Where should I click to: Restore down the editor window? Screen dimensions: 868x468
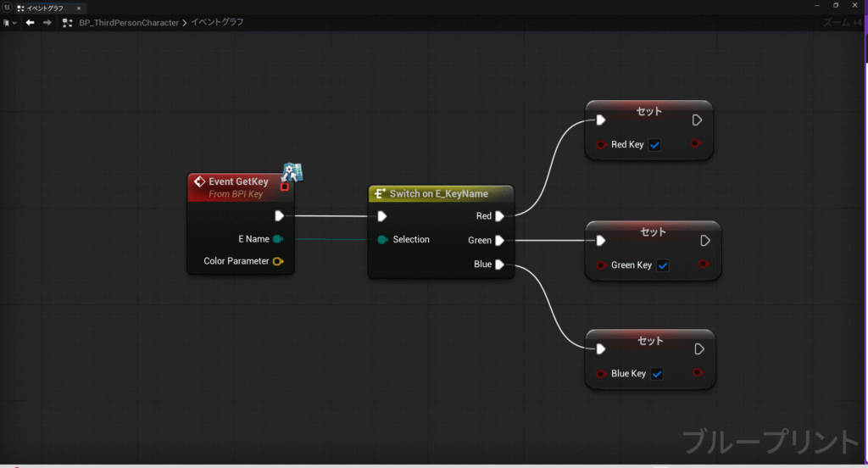(x=836, y=6)
